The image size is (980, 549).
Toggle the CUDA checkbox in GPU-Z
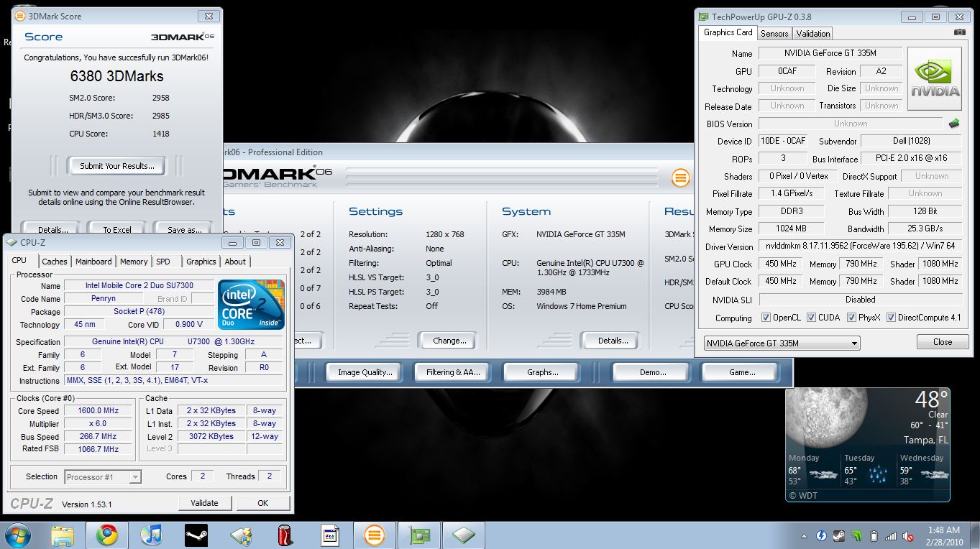(811, 317)
